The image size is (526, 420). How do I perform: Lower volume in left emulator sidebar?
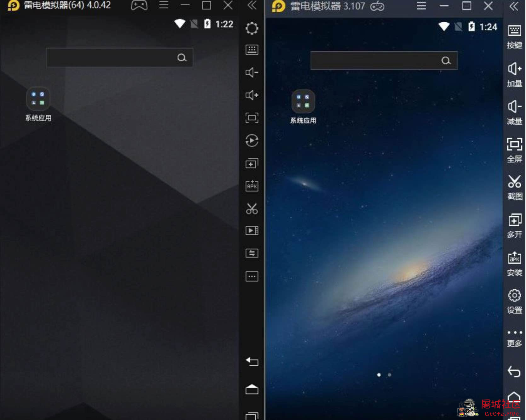(252, 72)
